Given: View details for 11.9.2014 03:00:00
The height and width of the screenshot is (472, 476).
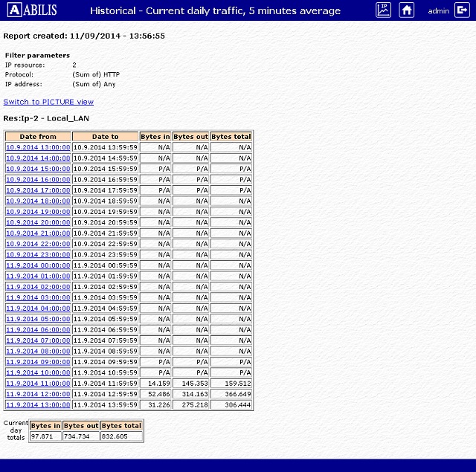Looking at the screenshot, I should click(x=38, y=297).
